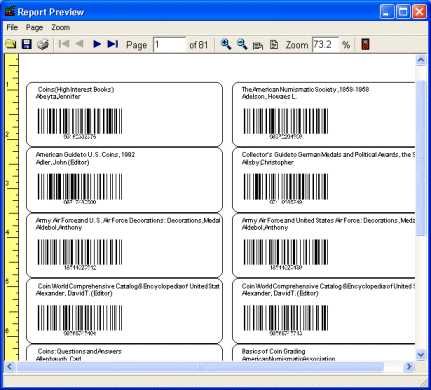The height and width of the screenshot is (390, 431).
Task: Zoom out with magnifier minus icon
Action: (242, 44)
